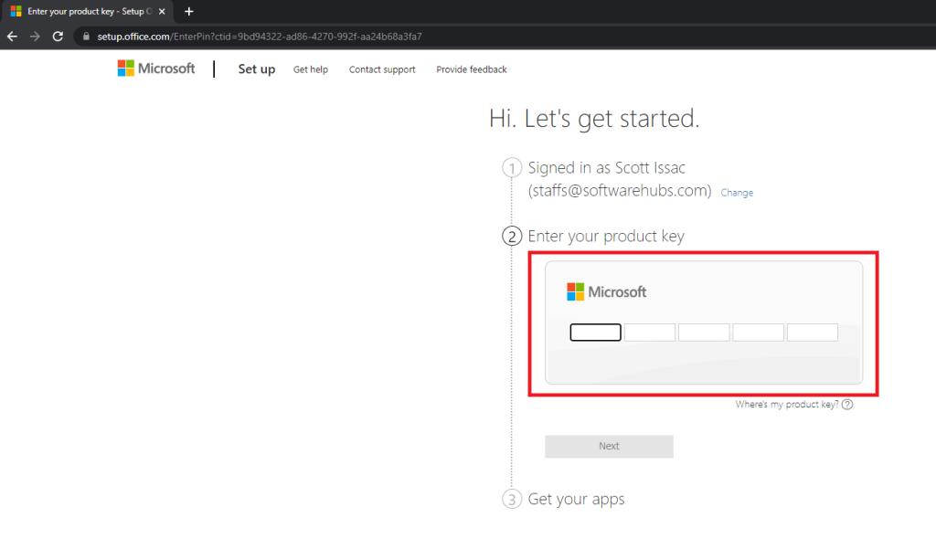The height and width of the screenshot is (560, 936).
Task: Click 'Where's my product key?' link
Action: tap(787, 405)
